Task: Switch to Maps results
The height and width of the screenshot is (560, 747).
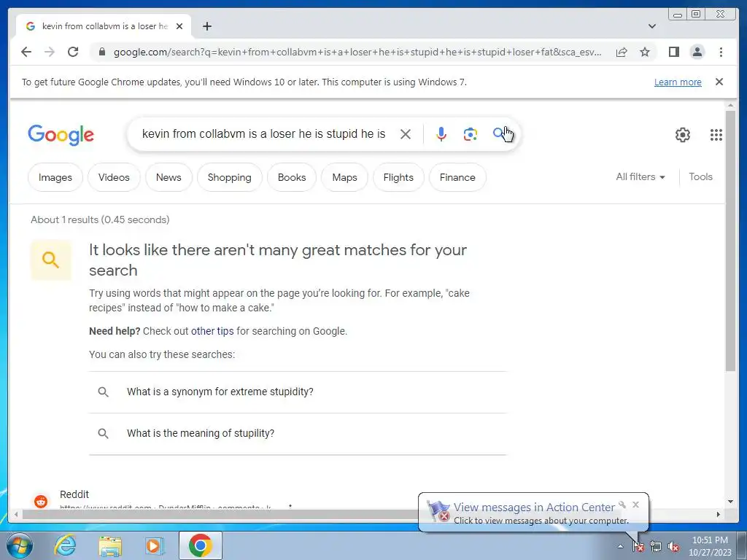Action: coord(344,177)
